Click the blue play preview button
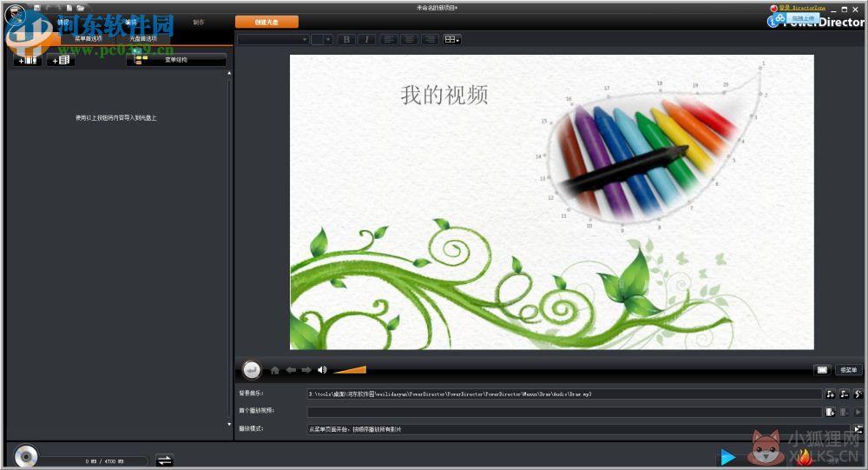The height and width of the screenshot is (470, 868). pyautogui.click(x=728, y=457)
